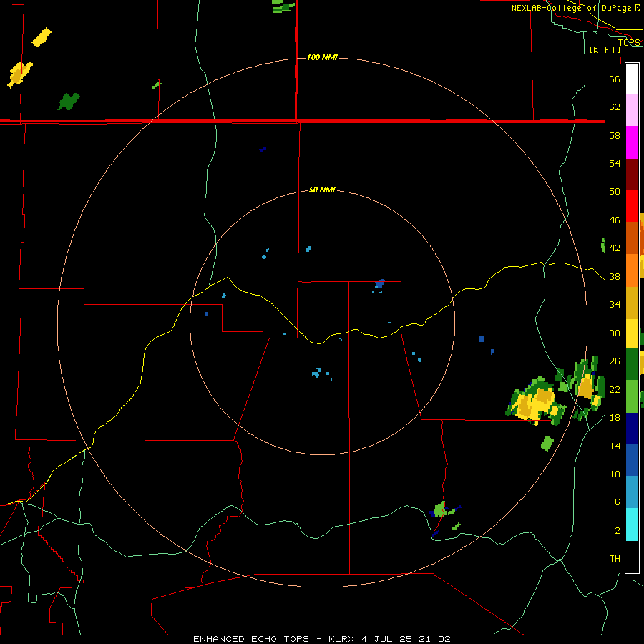
Task: Click the "26" legend value
Action: 615,361
